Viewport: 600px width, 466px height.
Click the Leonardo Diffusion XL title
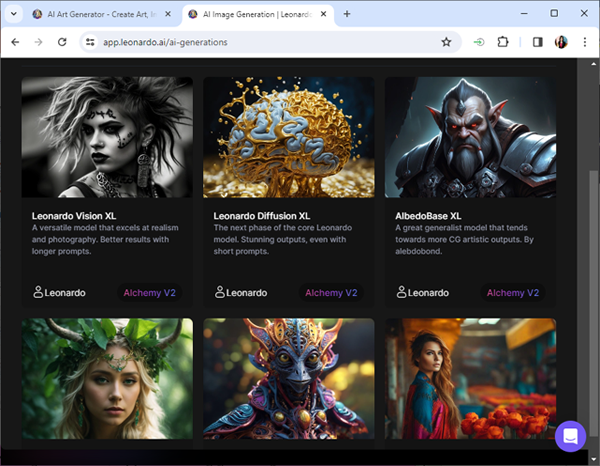[262, 216]
